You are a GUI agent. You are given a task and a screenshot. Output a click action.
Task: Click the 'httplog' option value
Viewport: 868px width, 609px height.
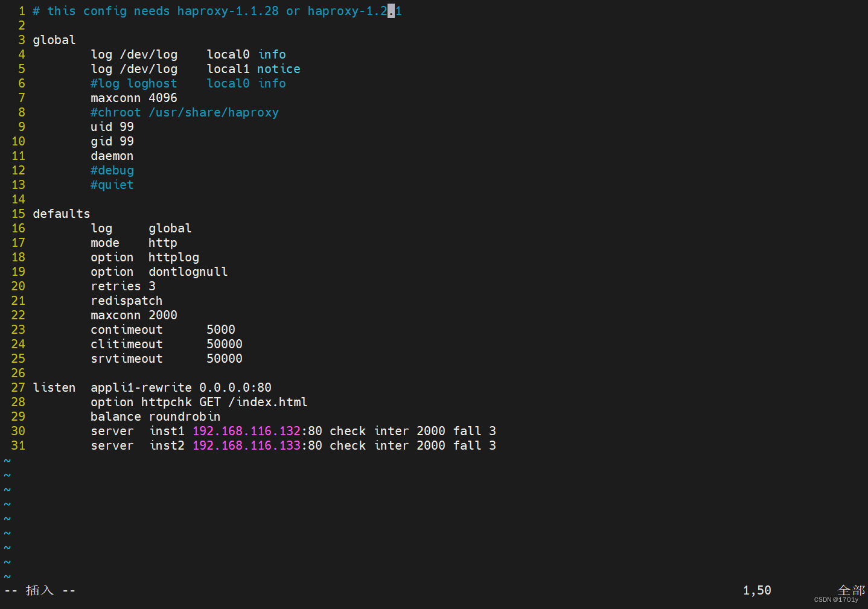tap(174, 257)
